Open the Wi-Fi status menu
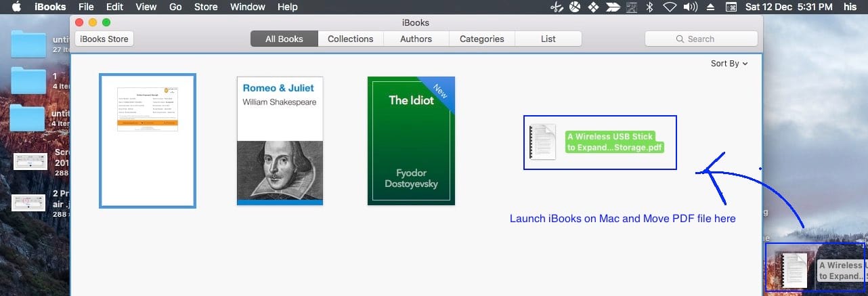The height and width of the screenshot is (296, 868). pyautogui.click(x=670, y=7)
